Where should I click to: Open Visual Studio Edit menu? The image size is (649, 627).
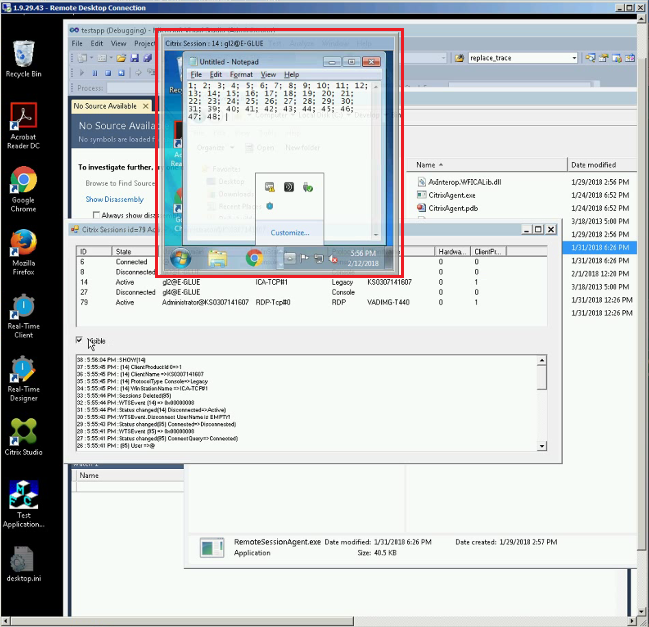(96, 43)
